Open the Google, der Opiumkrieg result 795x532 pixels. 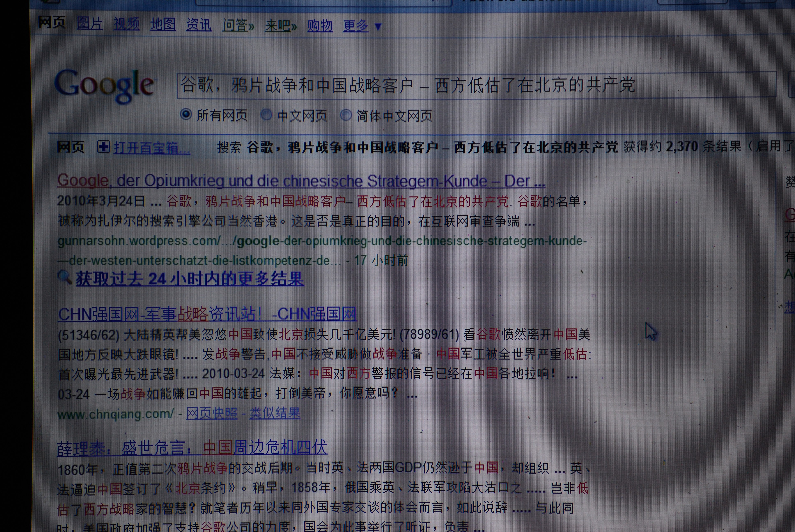pos(301,180)
